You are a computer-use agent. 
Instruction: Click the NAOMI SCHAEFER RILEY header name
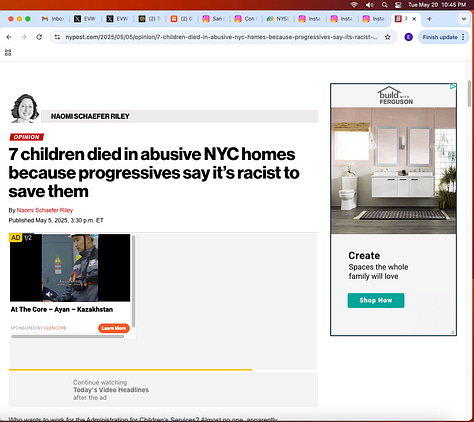[x=90, y=116]
